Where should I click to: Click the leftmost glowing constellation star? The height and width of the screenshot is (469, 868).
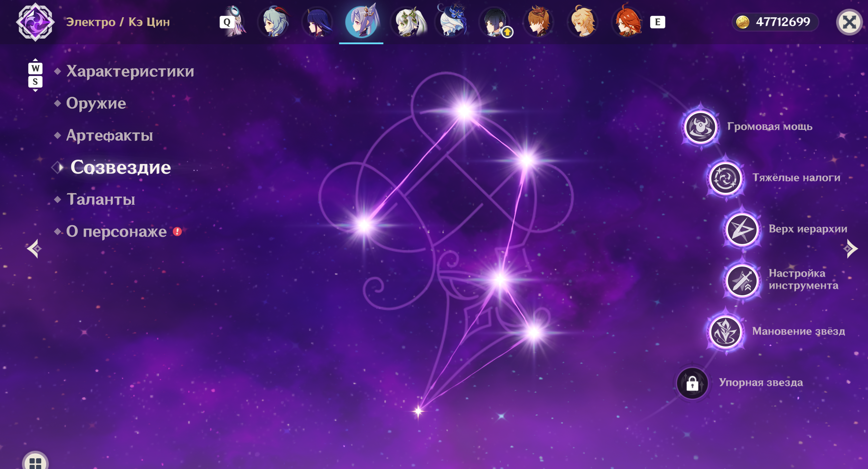(x=364, y=226)
